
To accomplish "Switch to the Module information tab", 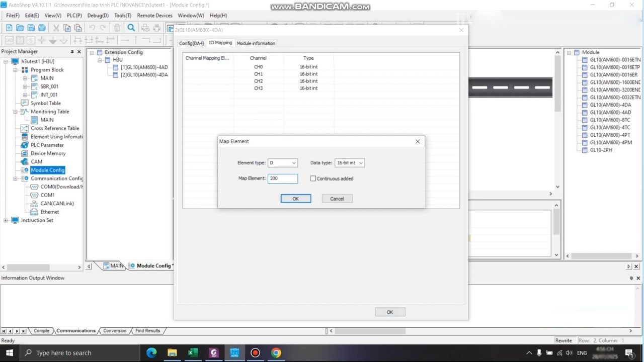I will coord(256,43).
